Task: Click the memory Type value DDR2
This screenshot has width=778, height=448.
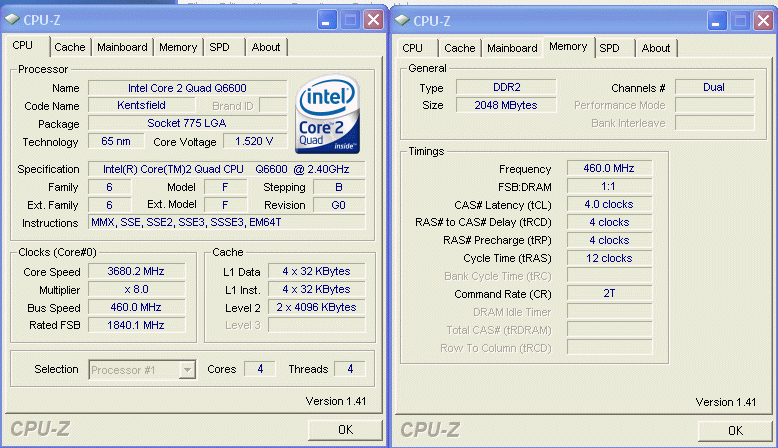Action: [x=506, y=87]
